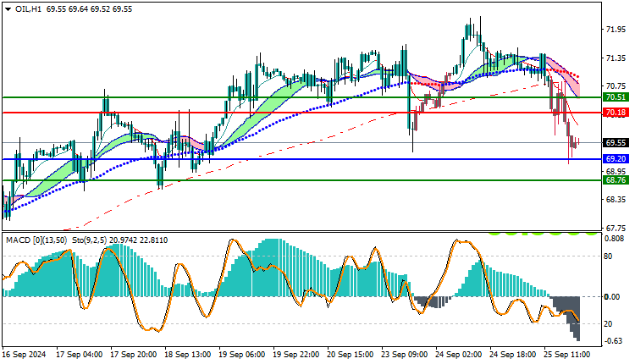The image size is (635, 364).
Task: Select the 19 Sep 22:00 time axis label
Action: [296, 355]
